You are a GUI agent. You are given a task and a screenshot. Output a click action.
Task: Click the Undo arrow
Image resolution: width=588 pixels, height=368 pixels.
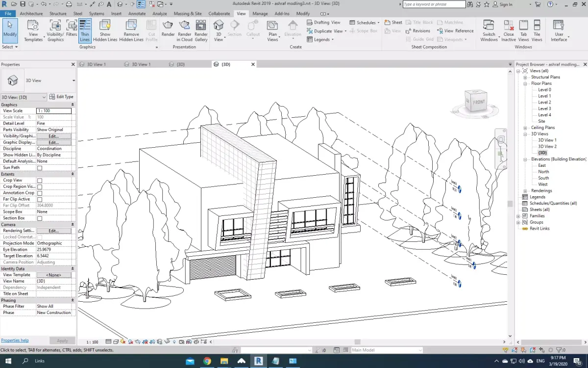pyautogui.click(x=43, y=4)
